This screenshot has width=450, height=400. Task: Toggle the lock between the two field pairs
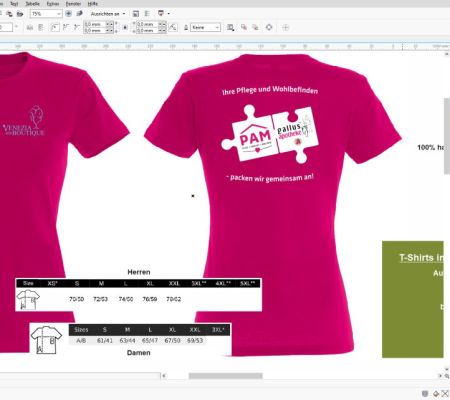pyautogui.click(x=125, y=27)
